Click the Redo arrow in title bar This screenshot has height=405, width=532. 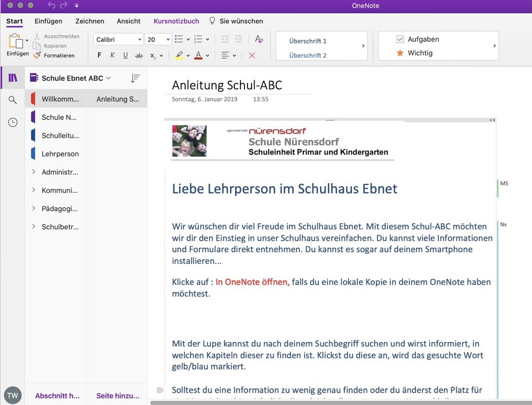coord(64,5)
